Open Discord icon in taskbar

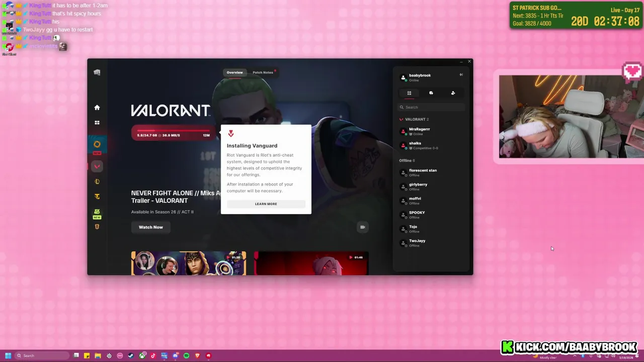[175, 356]
